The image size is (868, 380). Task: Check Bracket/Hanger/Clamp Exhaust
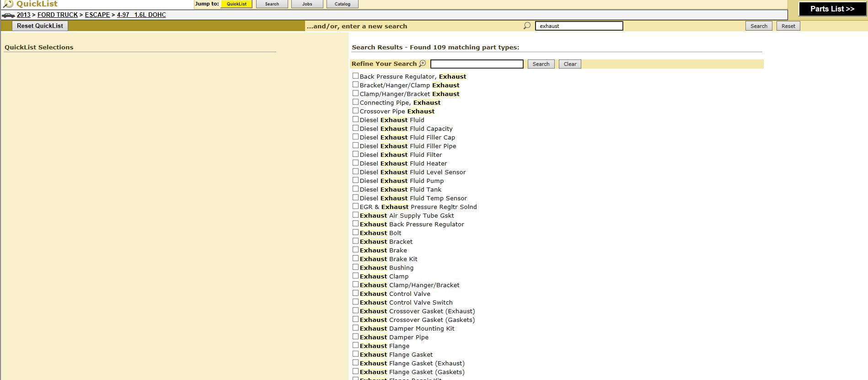click(355, 85)
